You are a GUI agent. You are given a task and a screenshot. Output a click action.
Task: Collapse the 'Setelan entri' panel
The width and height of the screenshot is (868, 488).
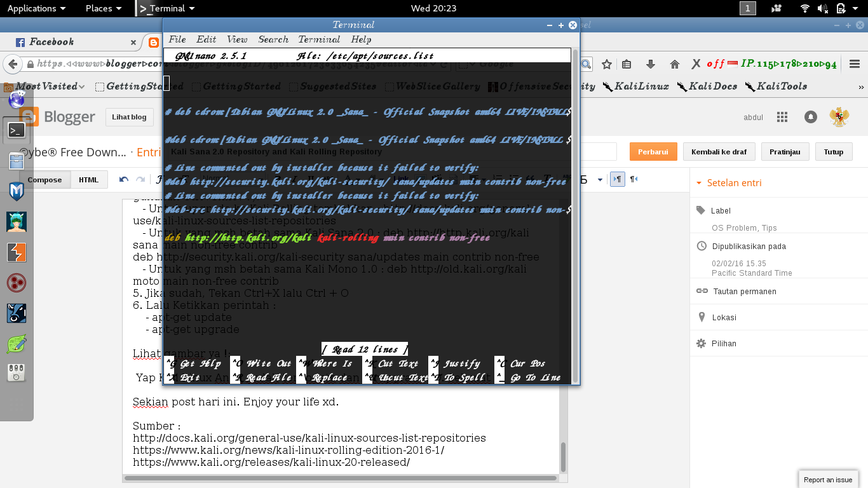(x=701, y=182)
